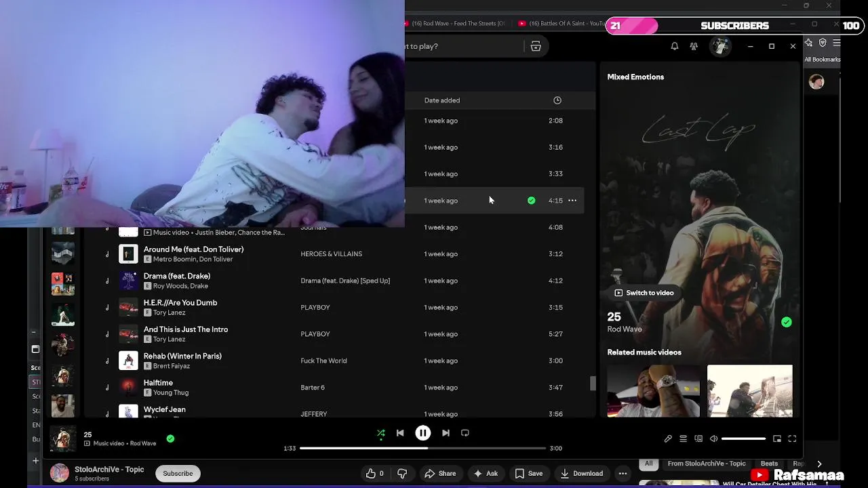Screen dimensions: 868x488
Task: Open the browser hamburger menu
Action: [836, 43]
